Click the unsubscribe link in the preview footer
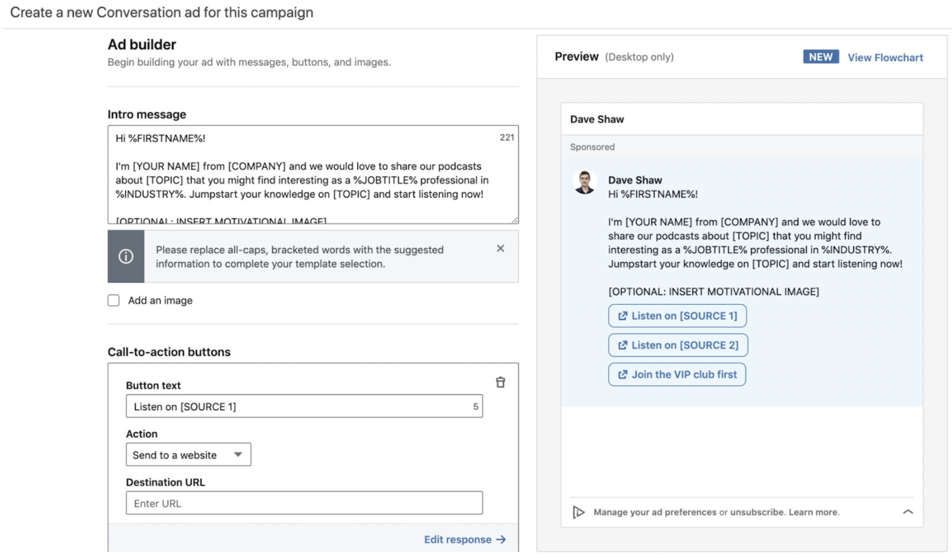The width and height of the screenshot is (952, 560). click(x=756, y=511)
